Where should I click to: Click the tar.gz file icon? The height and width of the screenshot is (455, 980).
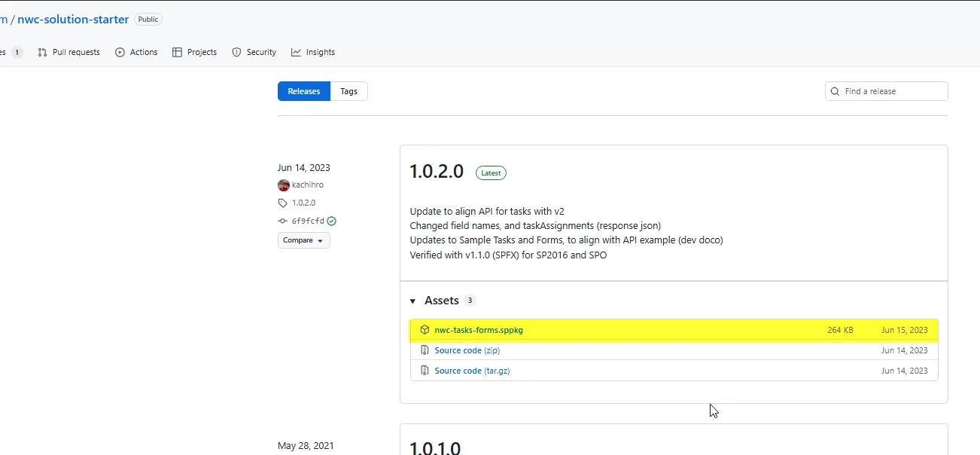(x=425, y=371)
